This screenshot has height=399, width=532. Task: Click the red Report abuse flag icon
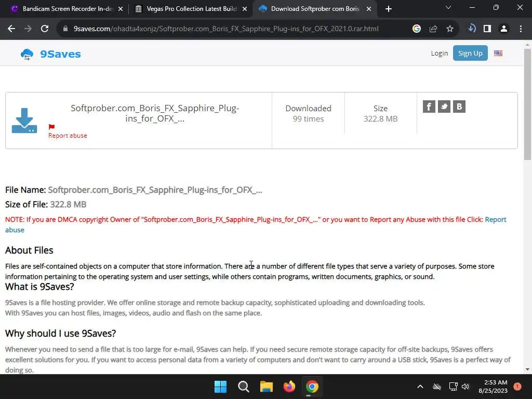click(x=51, y=127)
